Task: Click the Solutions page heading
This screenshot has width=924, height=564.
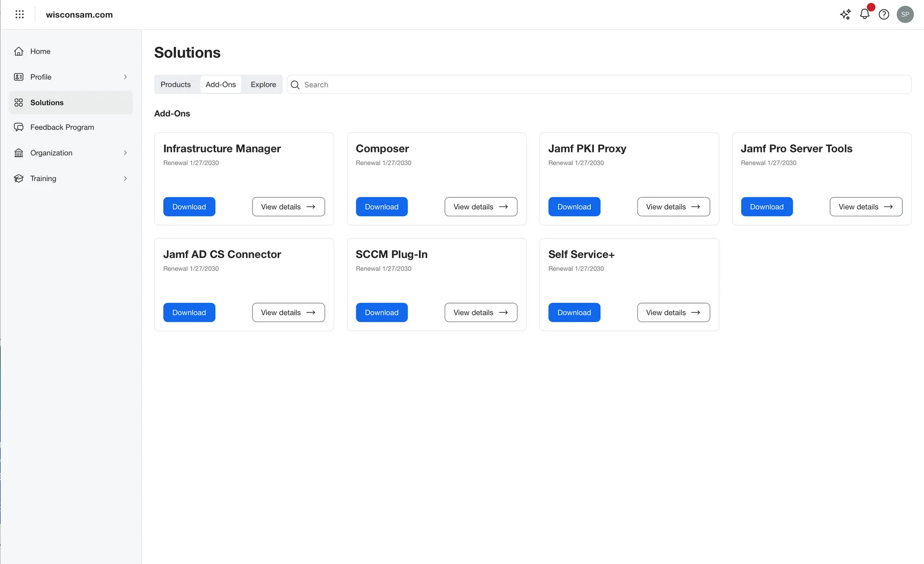Action: pyautogui.click(x=187, y=52)
